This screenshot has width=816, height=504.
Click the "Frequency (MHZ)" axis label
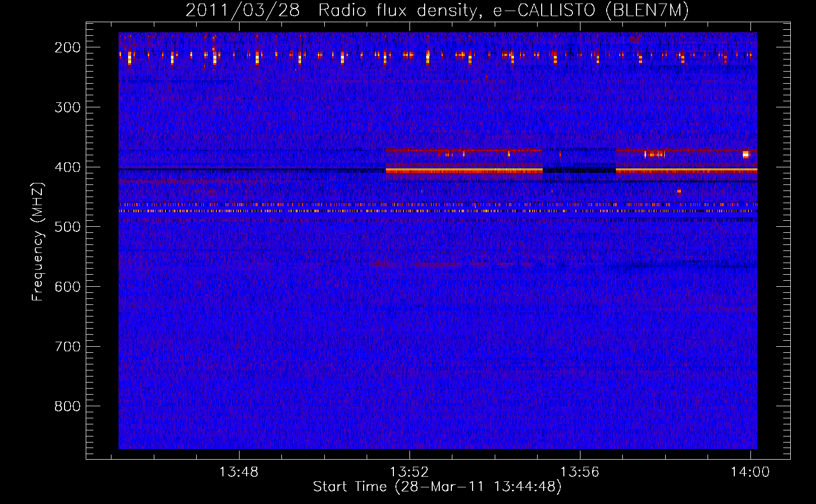pos(38,241)
